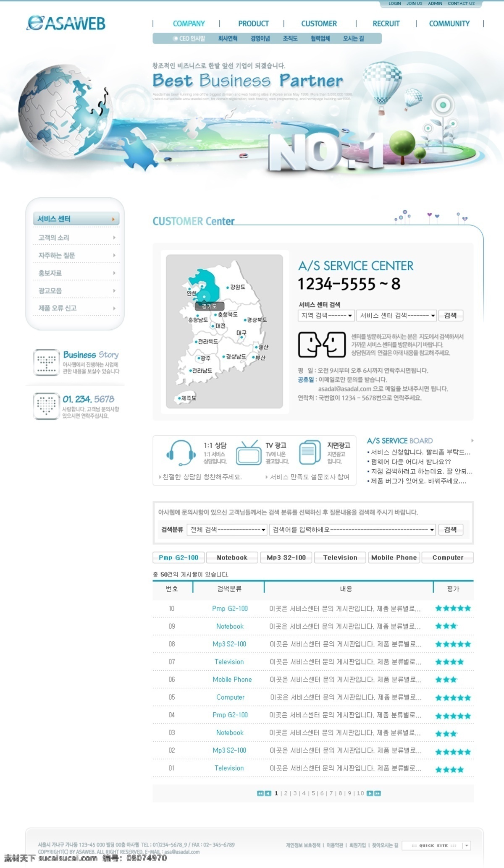The image size is (504, 868).
Task: Jump to last page with double-right arrow
Action: point(378,793)
